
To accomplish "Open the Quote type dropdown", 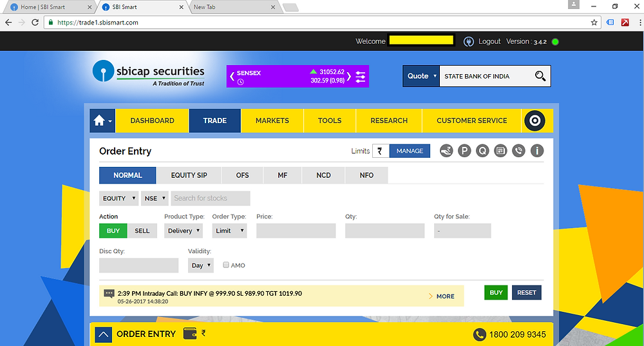I will [421, 76].
